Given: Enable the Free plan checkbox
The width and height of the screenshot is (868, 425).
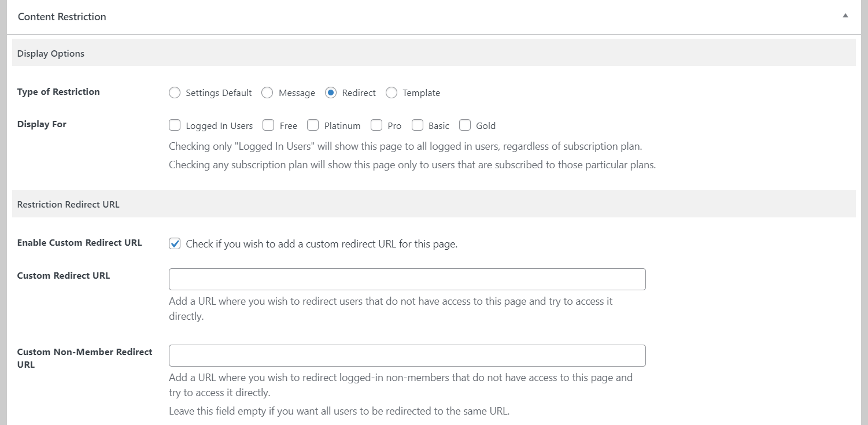Looking at the screenshot, I should pos(268,125).
